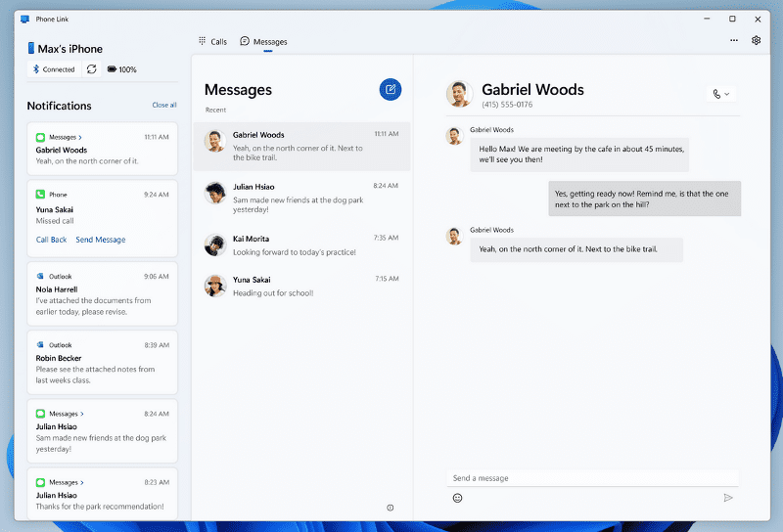This screenshot has height=532, width=783.
Task: Click Gabriel Woods avatar beside the first chat message
Action: click(454, 136)
